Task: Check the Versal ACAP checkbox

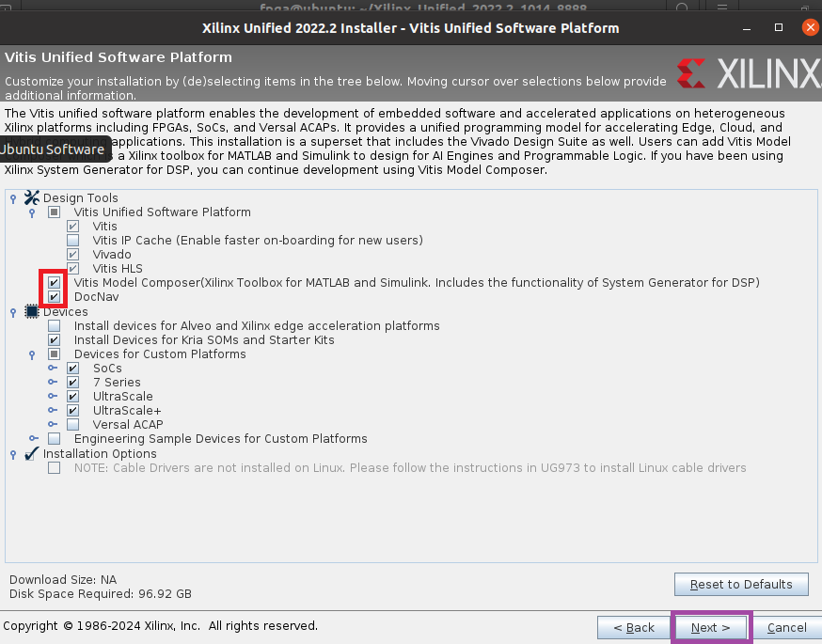Action: [72, 424]
